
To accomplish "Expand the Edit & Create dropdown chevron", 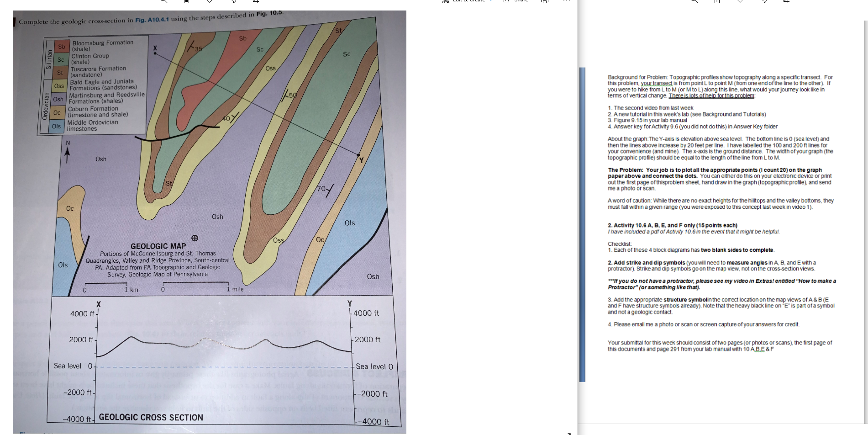I will tap(491, 1).
